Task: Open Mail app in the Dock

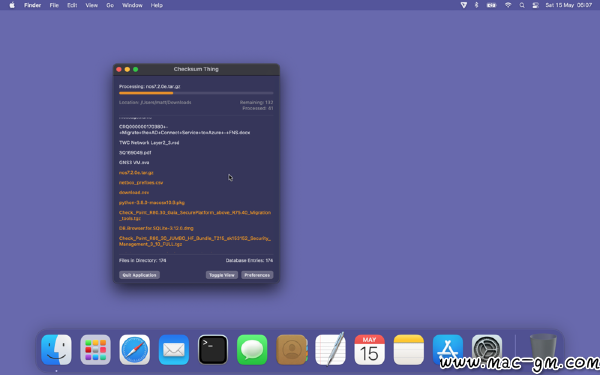Action: coord(174,350)
